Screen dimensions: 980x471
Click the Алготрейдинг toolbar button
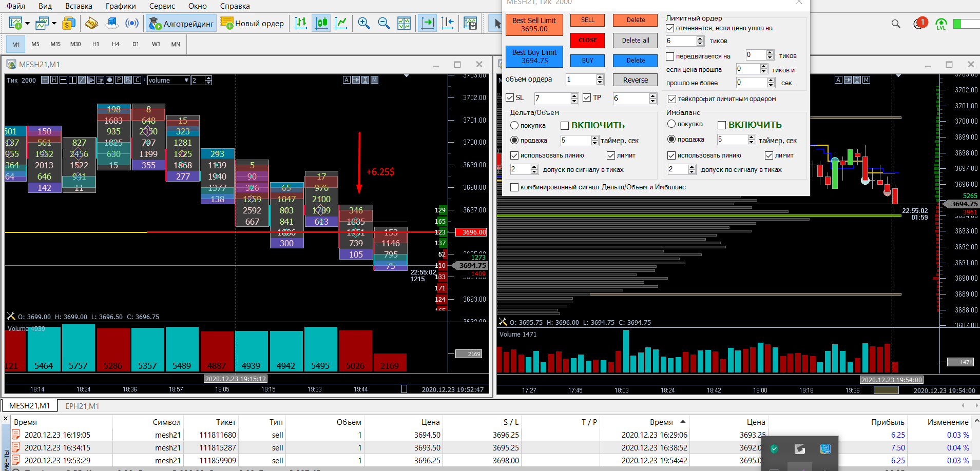coord(181,23)
